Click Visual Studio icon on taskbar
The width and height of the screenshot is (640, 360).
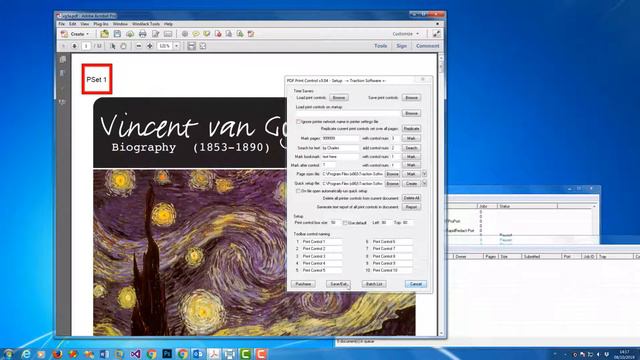[x=136, y=353]
